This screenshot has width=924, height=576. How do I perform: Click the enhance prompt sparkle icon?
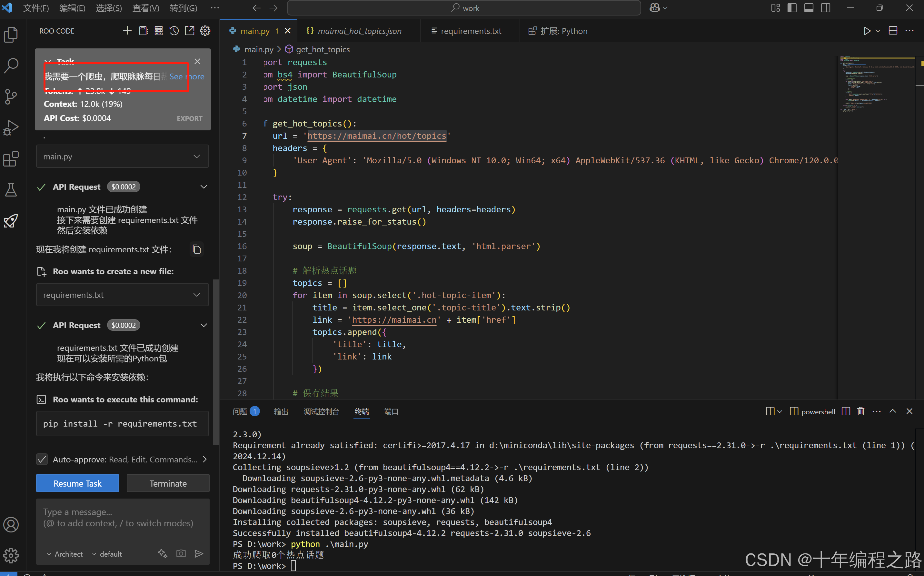coord(163,553)
